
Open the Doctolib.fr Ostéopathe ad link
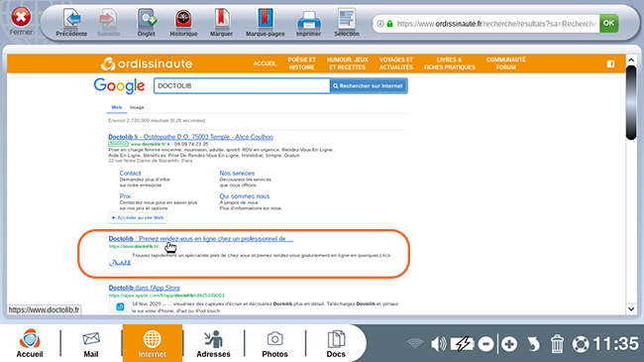pos(190,137)
